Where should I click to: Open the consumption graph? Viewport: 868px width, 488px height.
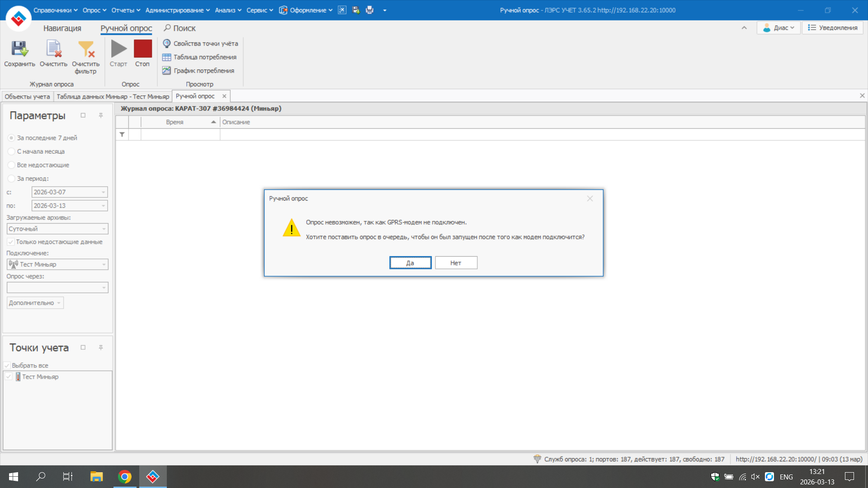click(198, 70)
